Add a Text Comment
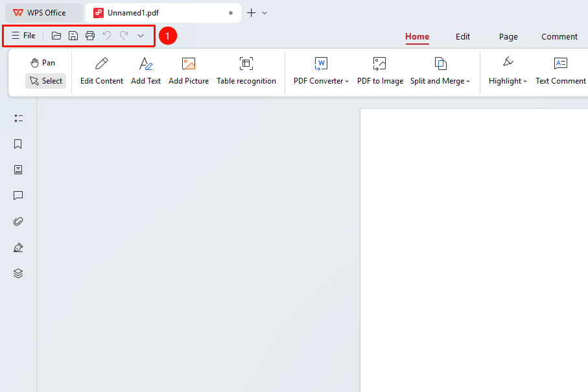Image resolution: width=588 pixels, height=392 pixels. 561,71
